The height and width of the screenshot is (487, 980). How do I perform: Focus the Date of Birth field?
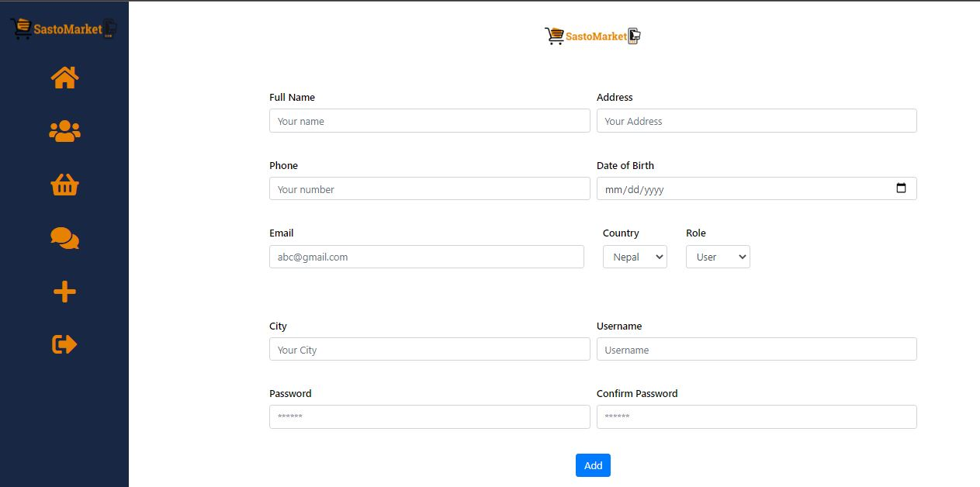coord(757,188)
